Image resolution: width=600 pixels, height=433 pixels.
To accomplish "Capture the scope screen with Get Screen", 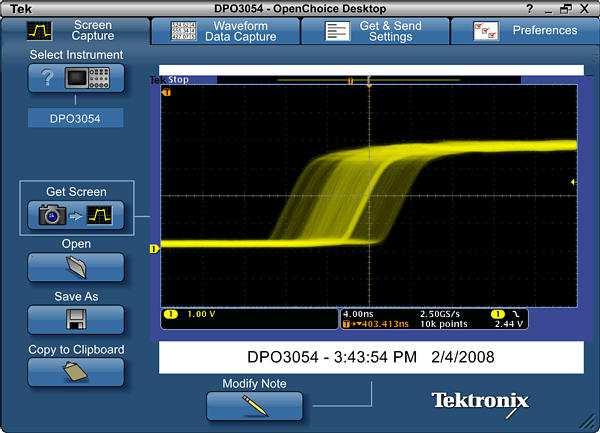I will [76, 215].
